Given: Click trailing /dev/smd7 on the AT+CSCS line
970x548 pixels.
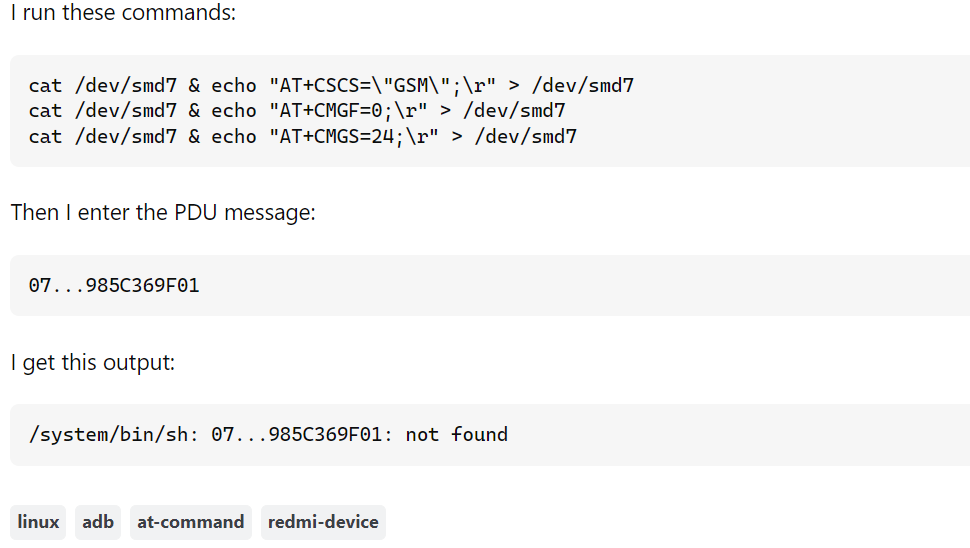Looking at the screenshot, I should 583,85.
